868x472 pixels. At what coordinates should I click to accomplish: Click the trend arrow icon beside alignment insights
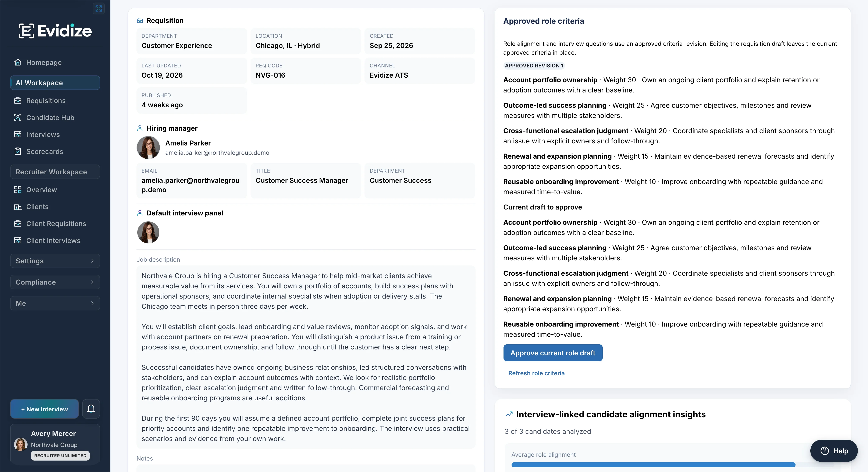[x=509, y=414]
